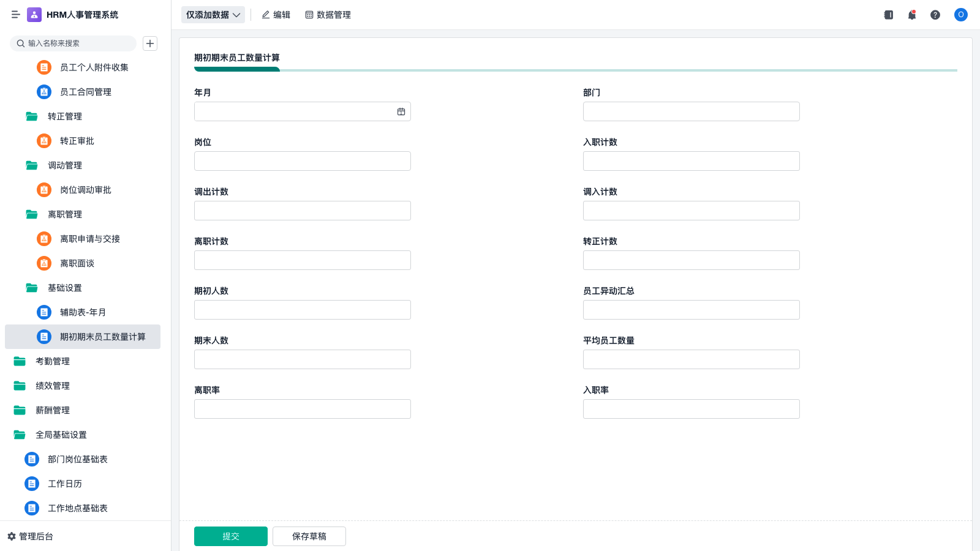Image resolution: width=980 pixels, height=551 pixels.
Task: Focus the sidebar name search box
Action: 77,43
